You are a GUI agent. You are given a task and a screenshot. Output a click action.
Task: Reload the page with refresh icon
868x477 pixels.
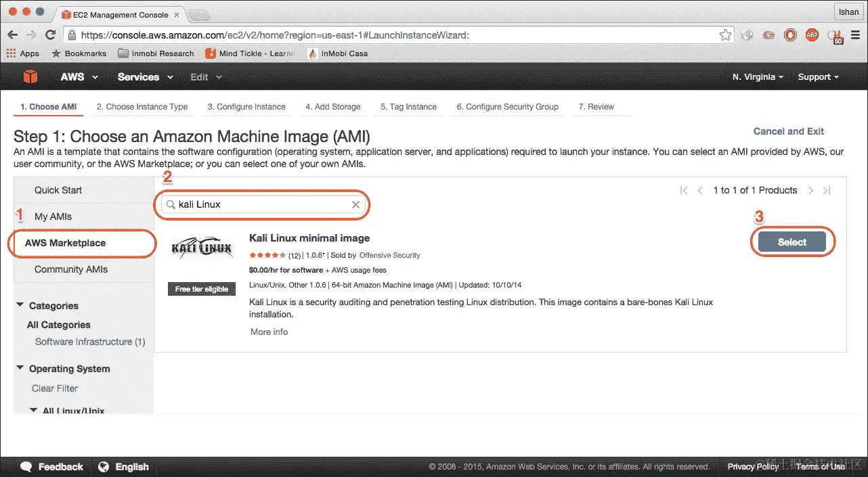[x=50, y=35]
